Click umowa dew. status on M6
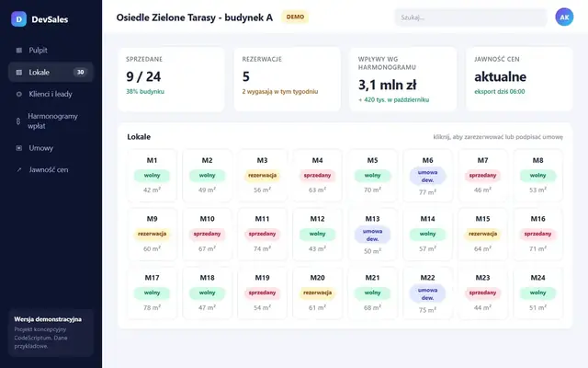 pos(427,176)
